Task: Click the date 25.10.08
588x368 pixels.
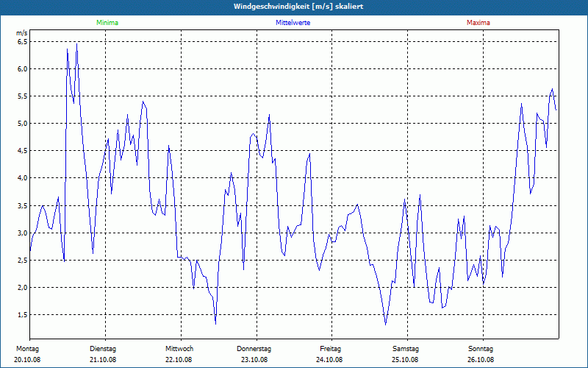Action: [x=405, y=360]
